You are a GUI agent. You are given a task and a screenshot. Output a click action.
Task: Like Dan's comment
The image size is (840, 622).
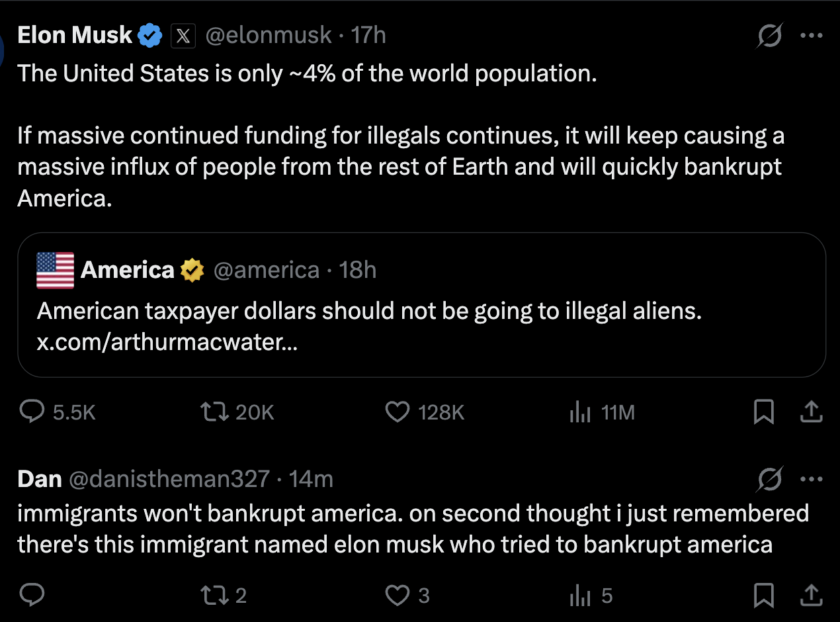pyautogui.click(x=398, y=596)
